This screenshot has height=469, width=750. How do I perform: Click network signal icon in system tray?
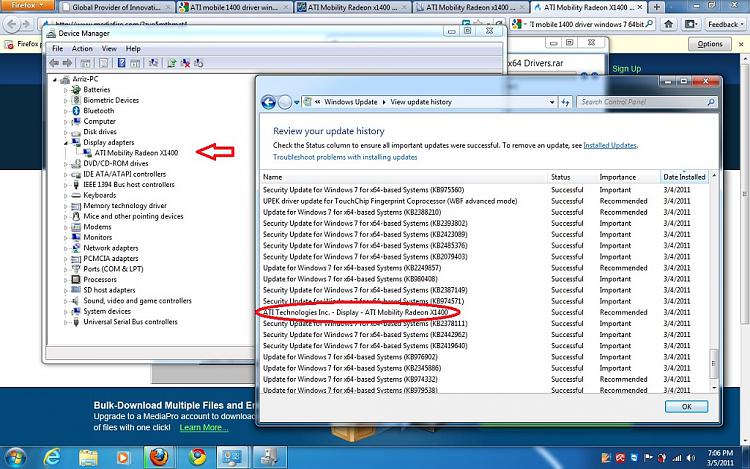pyautogui.click(x=676, y=458)
